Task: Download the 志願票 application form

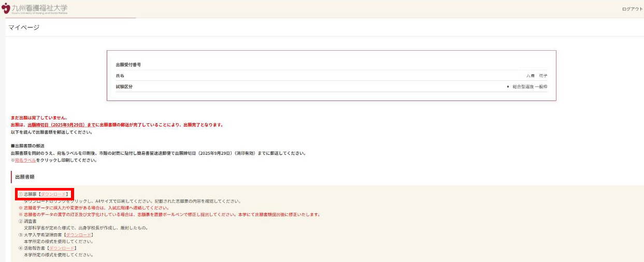Action: coord(53,194)
